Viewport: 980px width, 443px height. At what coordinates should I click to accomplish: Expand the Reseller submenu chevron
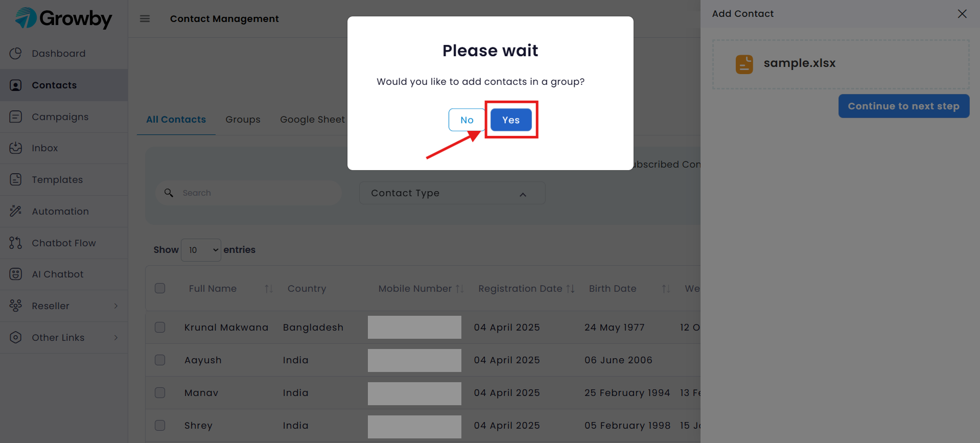point(116,306)
